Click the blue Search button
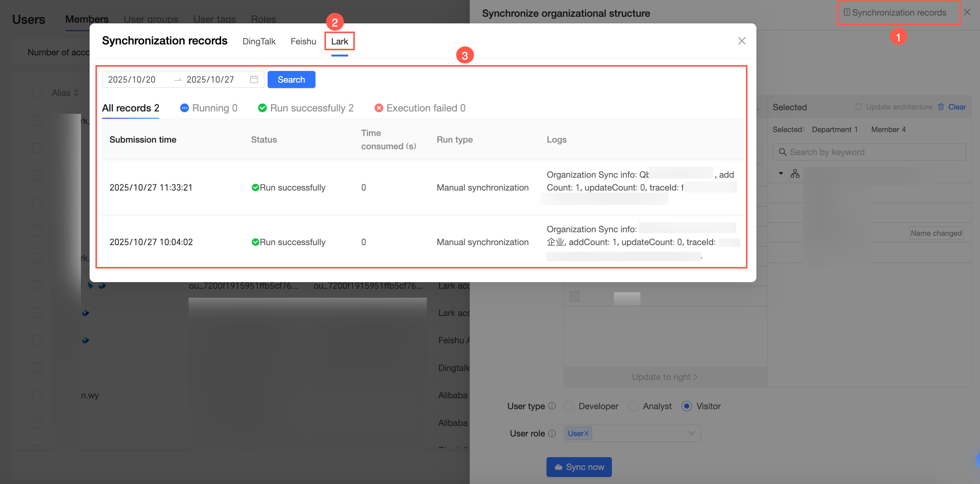The width and height of the screenshot is (980, 484). (x=291, y=79)
